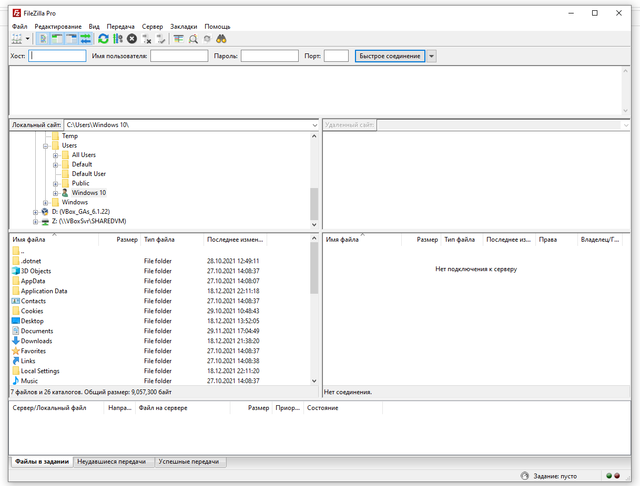Sort local list by Имя файла
640x486 pixels.
point(54,240)
